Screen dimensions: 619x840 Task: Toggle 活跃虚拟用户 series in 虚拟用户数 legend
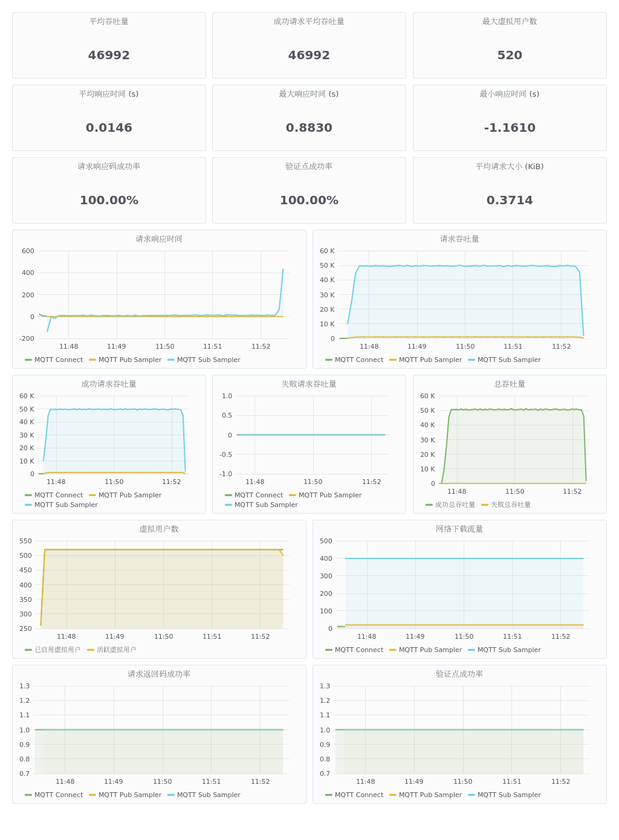(116, 650)
